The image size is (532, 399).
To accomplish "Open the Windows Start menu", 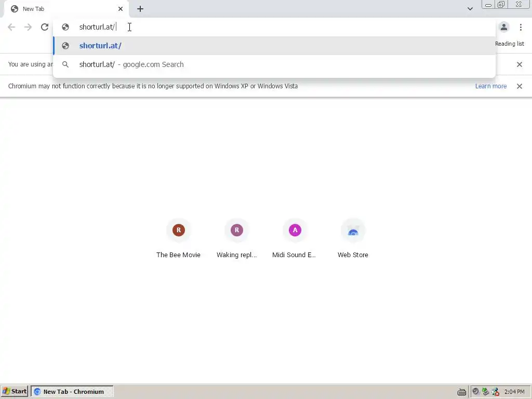I will pos(14,392).
